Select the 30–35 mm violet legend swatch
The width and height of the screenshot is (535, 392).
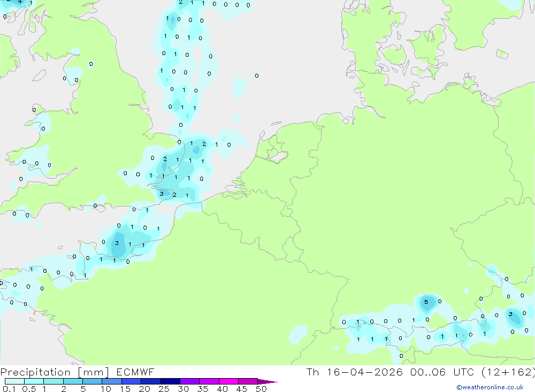point(190,381)
